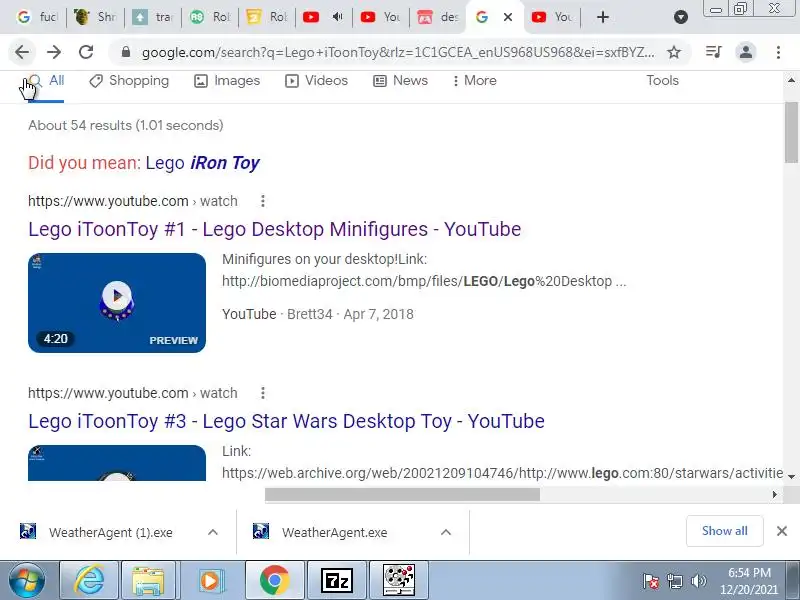The image size is (800, 600).
Task: Switch to the 'tra' tab
Action: coord(153,17)
